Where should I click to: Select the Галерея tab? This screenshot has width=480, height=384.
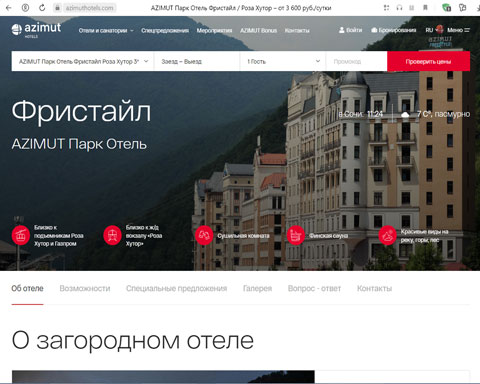pyautogui.click(x=258, y=288)
